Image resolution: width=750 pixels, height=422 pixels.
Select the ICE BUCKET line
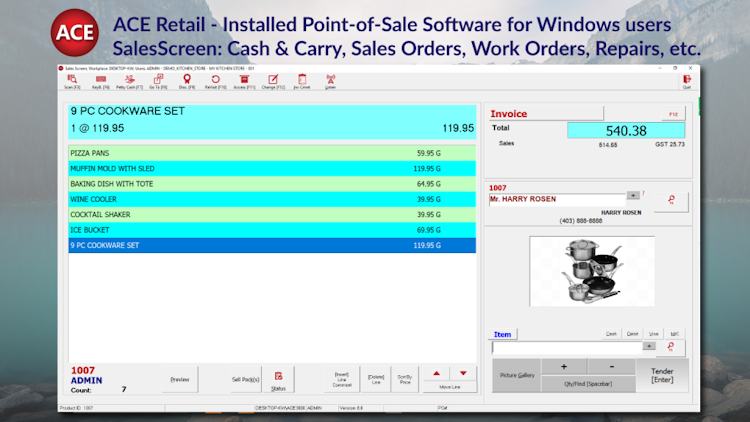tap(272, 230)
